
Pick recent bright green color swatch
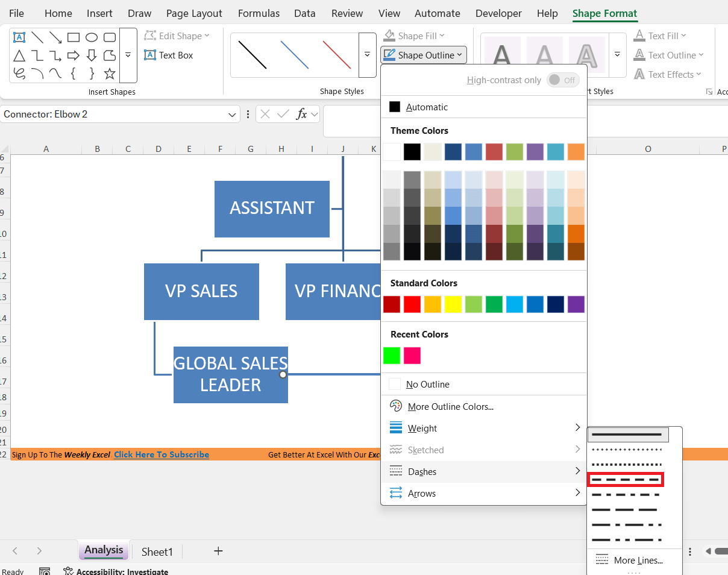(x=392, y=356)
